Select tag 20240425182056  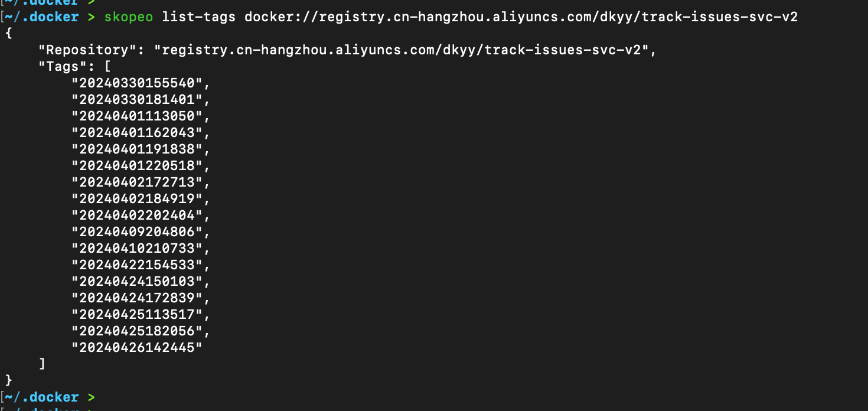point(137,331)
